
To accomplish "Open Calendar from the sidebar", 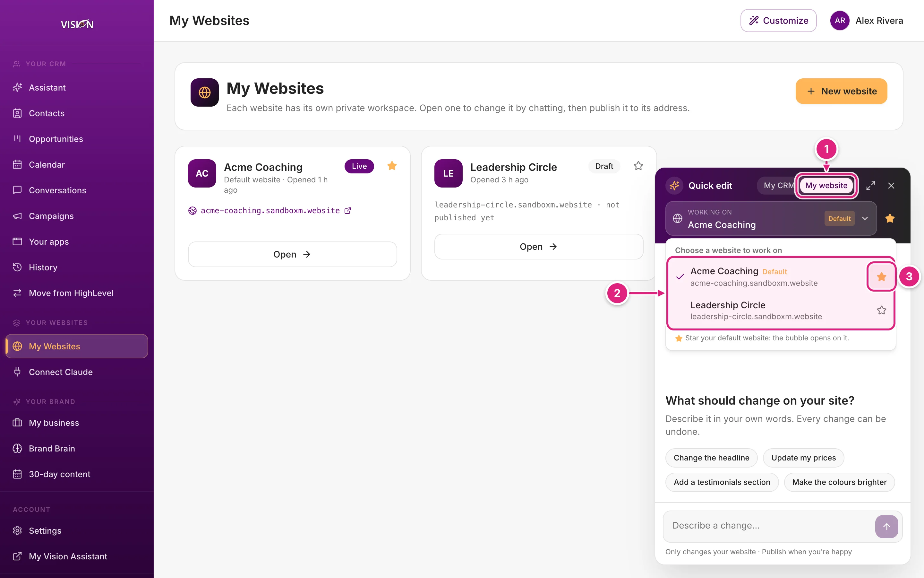I will pyautogui.click(x=77, y=164).
